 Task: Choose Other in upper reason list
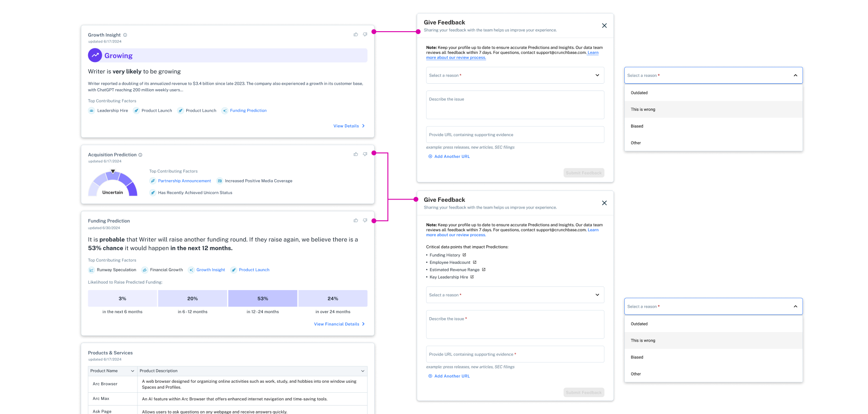pyautogui.click(x=713, y=143)
